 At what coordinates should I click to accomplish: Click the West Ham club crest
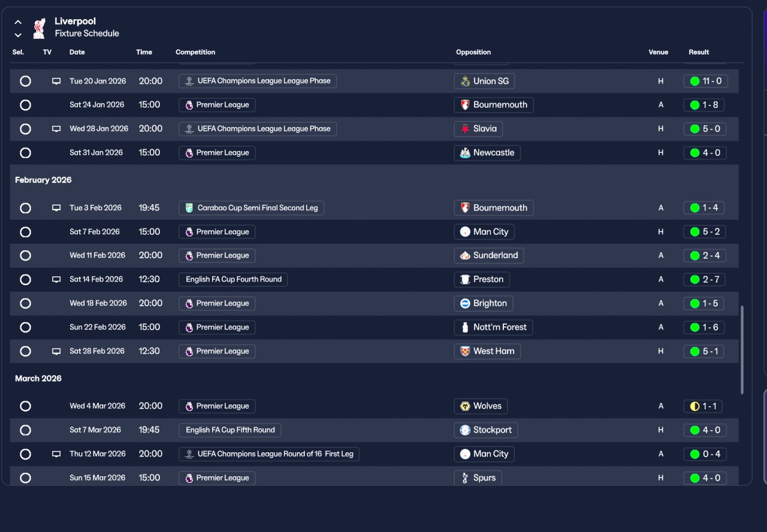[x=465, y=351]
